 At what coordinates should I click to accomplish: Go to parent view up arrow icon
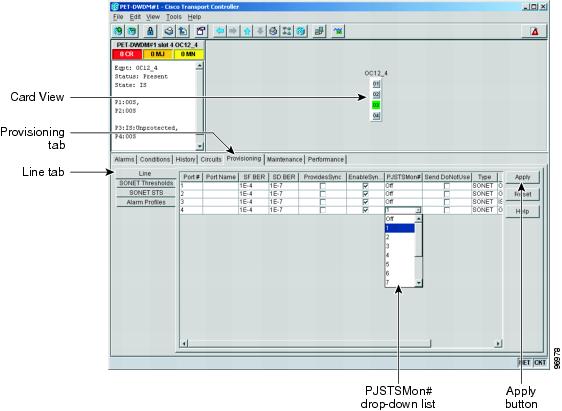[247, 32]
